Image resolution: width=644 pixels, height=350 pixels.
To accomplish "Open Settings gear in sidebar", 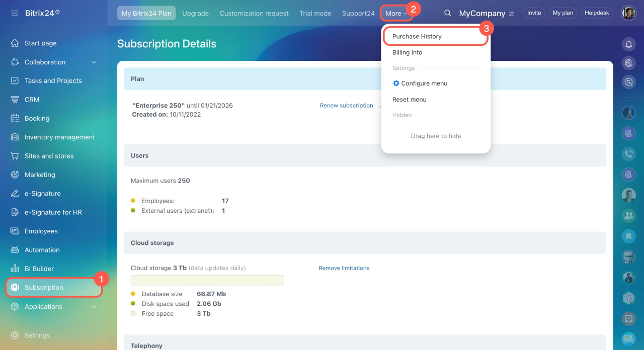I will [15, 335].
